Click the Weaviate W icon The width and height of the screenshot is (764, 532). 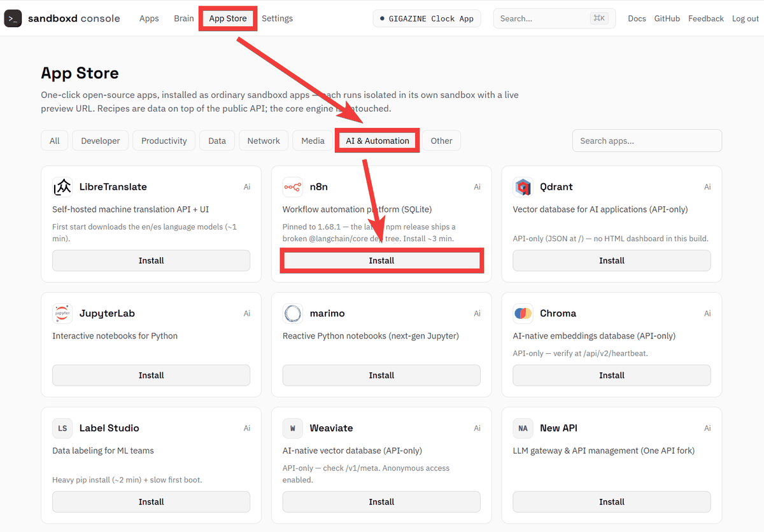click(x=293, y=428)
